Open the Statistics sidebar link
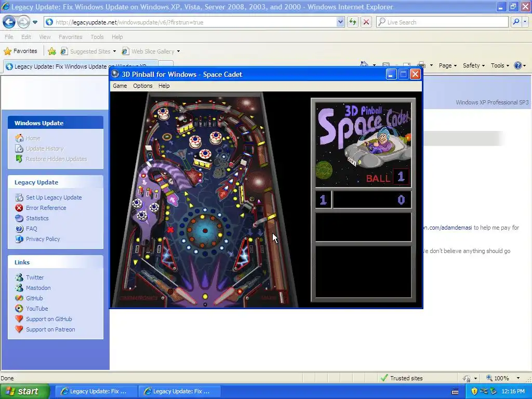This screenshot has height=399, width=532. coord(37,218)
